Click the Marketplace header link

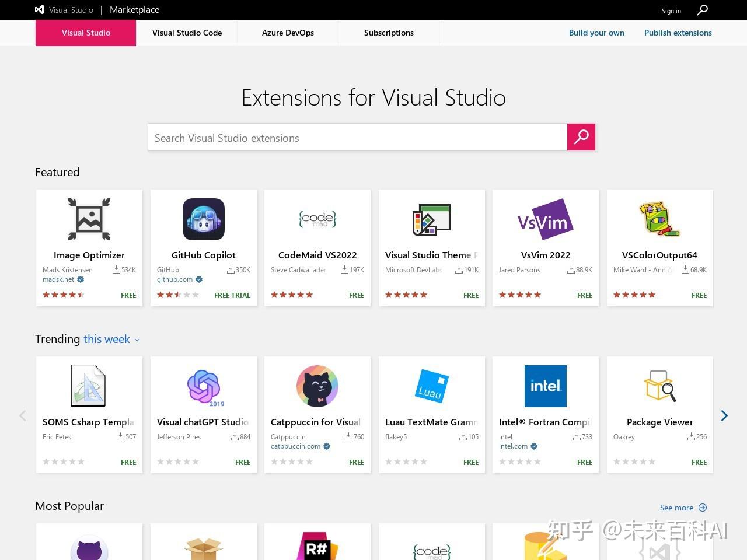[134, 10]
